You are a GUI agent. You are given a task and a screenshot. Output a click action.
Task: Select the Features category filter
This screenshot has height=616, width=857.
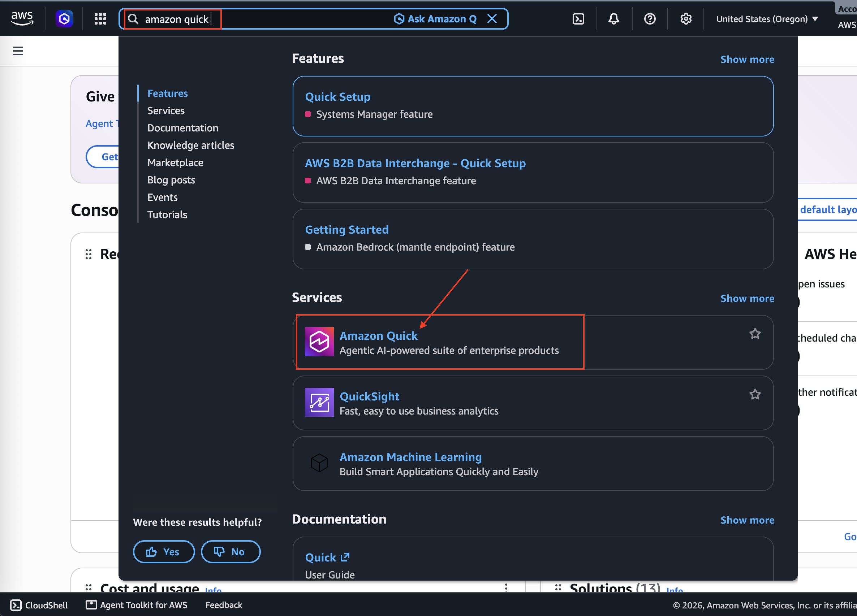pos(167,93)
